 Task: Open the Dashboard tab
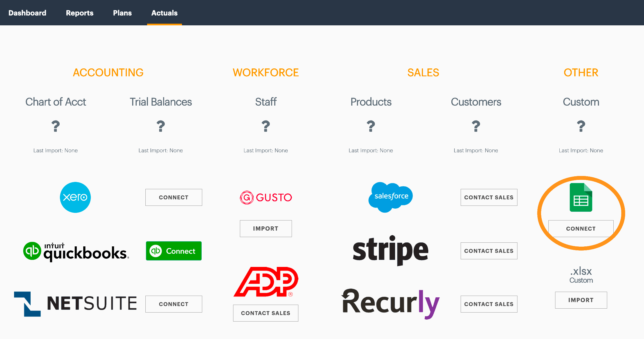[x=27, y=13]
